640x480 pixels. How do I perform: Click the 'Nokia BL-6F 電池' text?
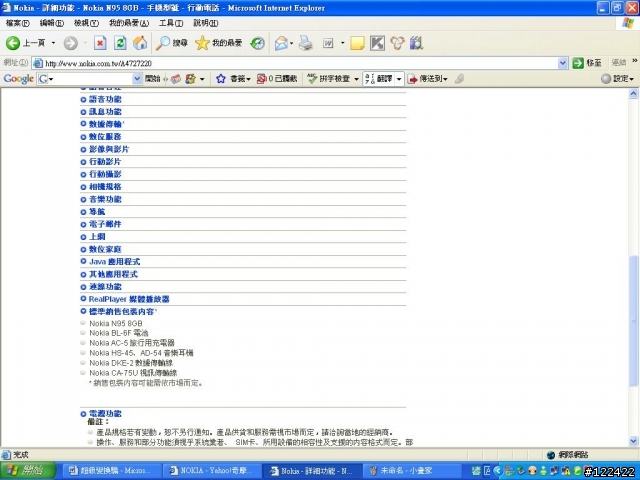coord(119,333)
